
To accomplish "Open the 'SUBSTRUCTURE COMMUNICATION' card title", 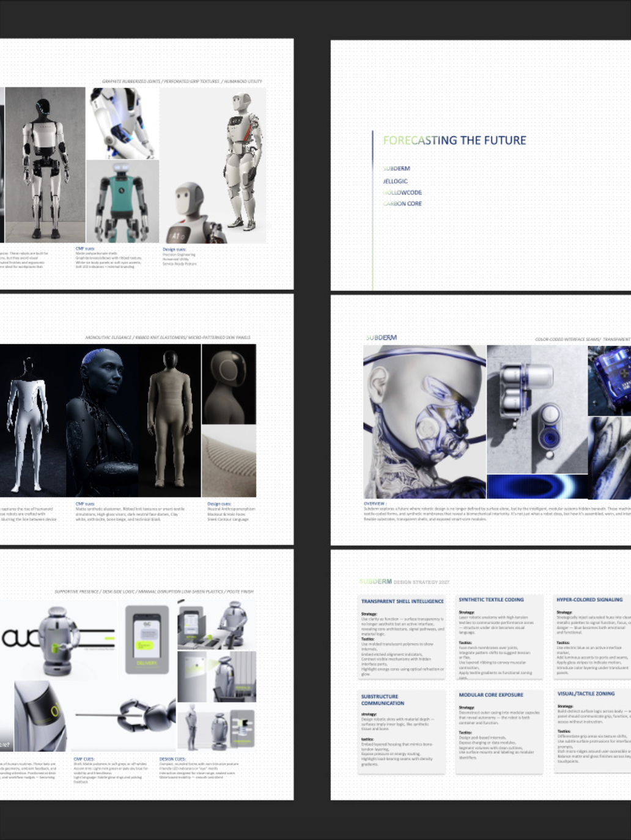I will pyautogui.click(x=382, y=700).
